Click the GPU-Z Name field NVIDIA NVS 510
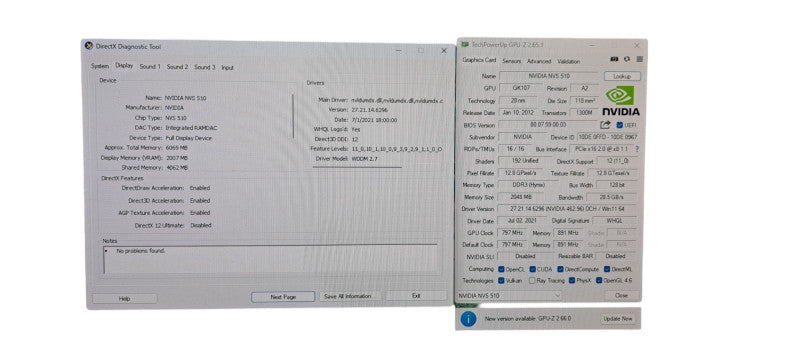Image resolution: width=800 pixels, height=360 pixels. click(x=549, y=76)
